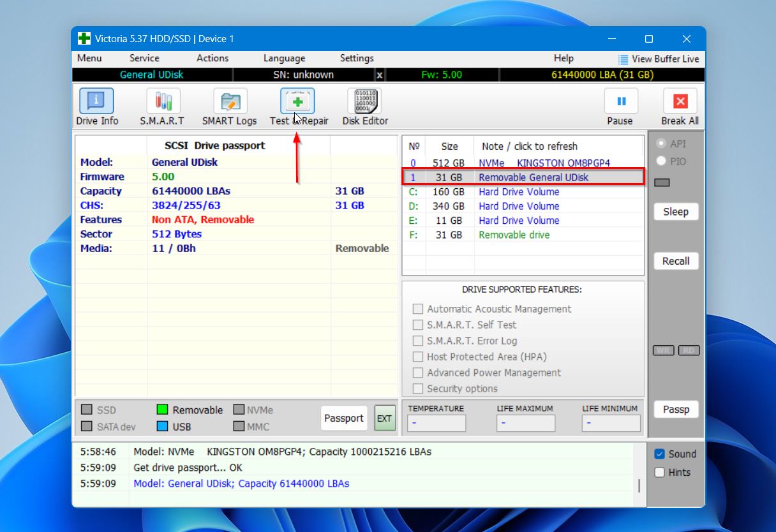Open the Service menu
The width and height of the screenshot is (776, 532).
click(x=144, y=58)
